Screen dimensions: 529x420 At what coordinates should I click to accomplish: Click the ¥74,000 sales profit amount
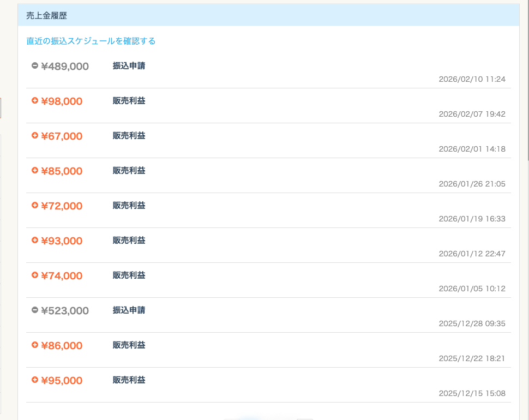tap(62, 276)
